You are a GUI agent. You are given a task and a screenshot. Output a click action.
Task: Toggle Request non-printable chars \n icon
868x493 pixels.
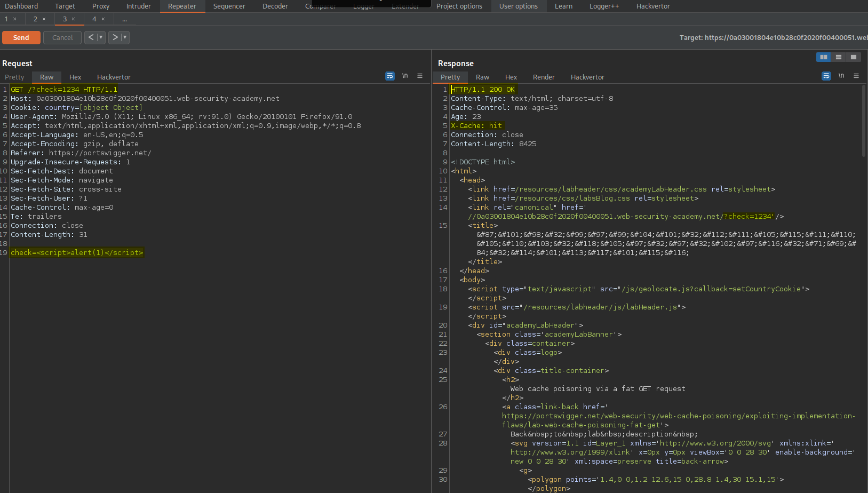point(405,76)
